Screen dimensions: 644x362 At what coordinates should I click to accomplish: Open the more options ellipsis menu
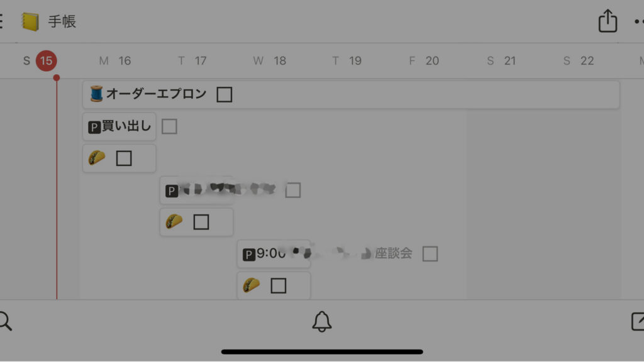pyautogui.click(x=639, y=21)
